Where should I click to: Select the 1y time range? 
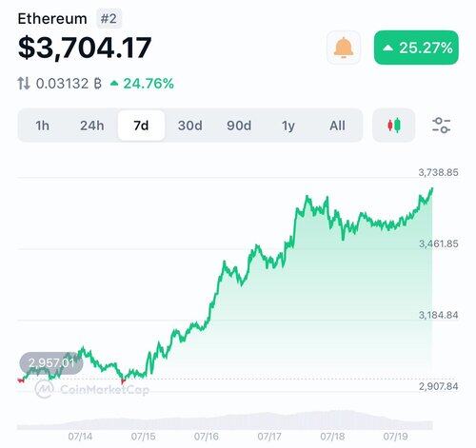coord(288,126)
